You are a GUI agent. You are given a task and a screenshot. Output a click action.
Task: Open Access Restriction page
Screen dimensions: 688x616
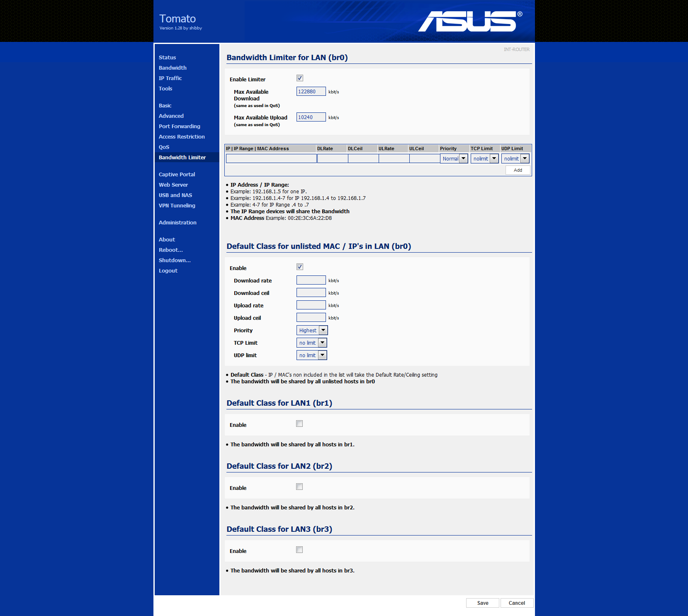tap(182, 136)
